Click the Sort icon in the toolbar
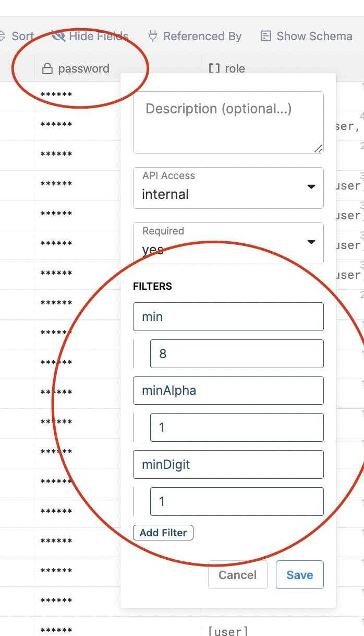This screenshot has width=364, height=636. pyautogui.click(x=3, y=36)
